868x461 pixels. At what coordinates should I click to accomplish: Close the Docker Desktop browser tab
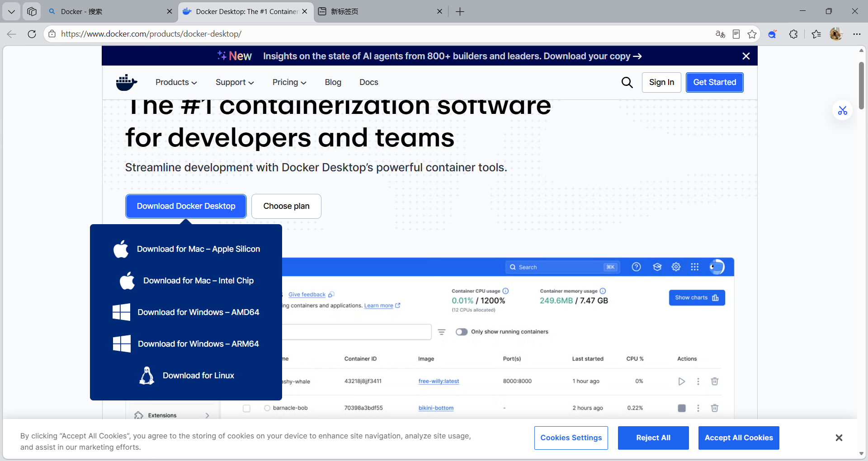(x=305, y=11)
